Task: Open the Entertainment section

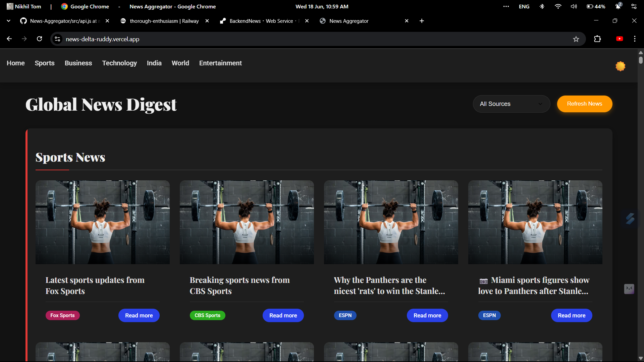Action: tap(220, 63)
